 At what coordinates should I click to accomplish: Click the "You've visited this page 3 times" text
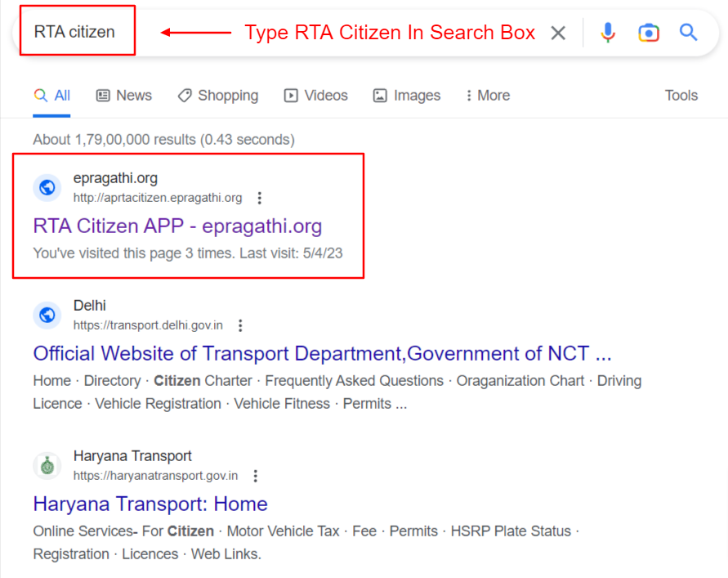[188, 253]
